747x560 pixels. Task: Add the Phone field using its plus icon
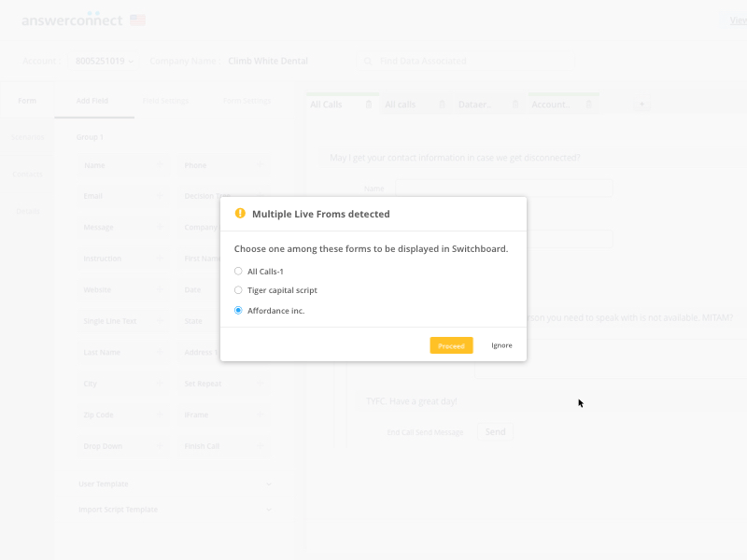pos(260,165)
